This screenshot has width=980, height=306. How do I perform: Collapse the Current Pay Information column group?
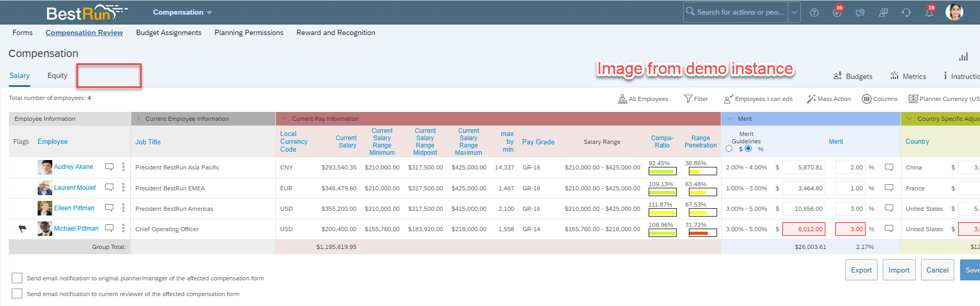[284, 119]
